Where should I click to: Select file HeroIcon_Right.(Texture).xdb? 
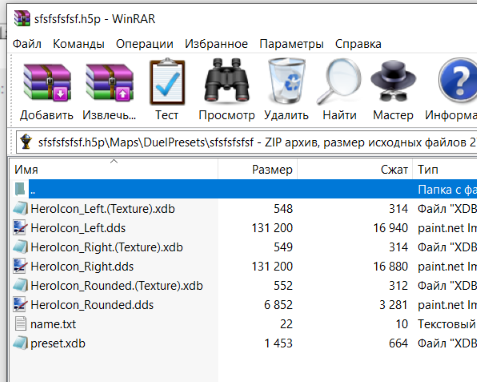tap(107, 247)
